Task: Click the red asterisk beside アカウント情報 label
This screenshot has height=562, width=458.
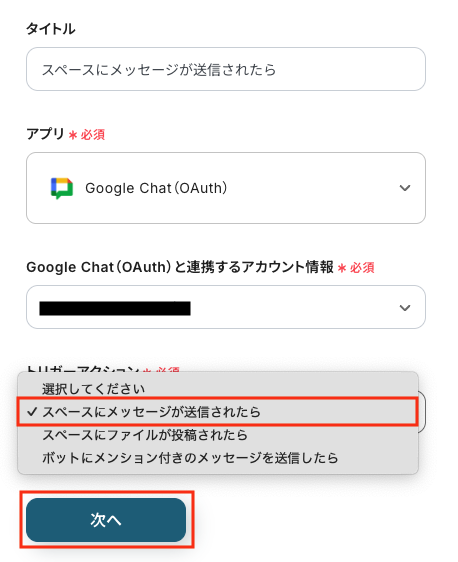Action: pos(342,268)
